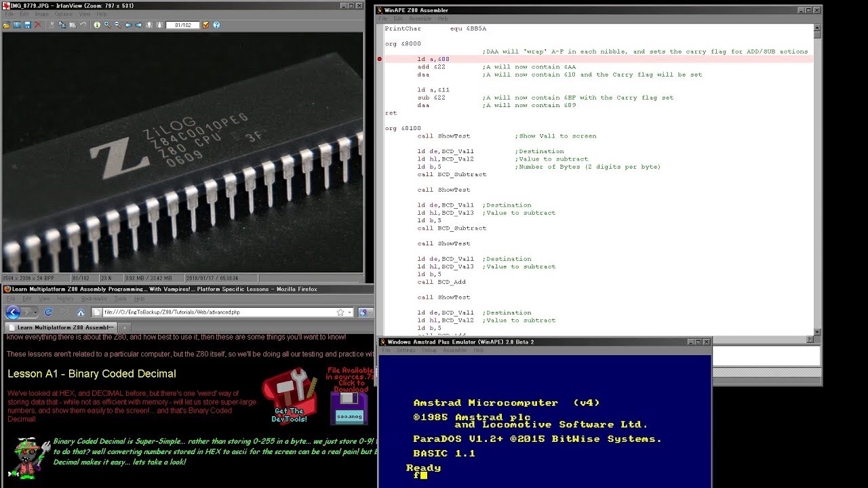The image size is (868, 488).
Task: Click the Firefox Forward arrow button
Action: point(27,312)
